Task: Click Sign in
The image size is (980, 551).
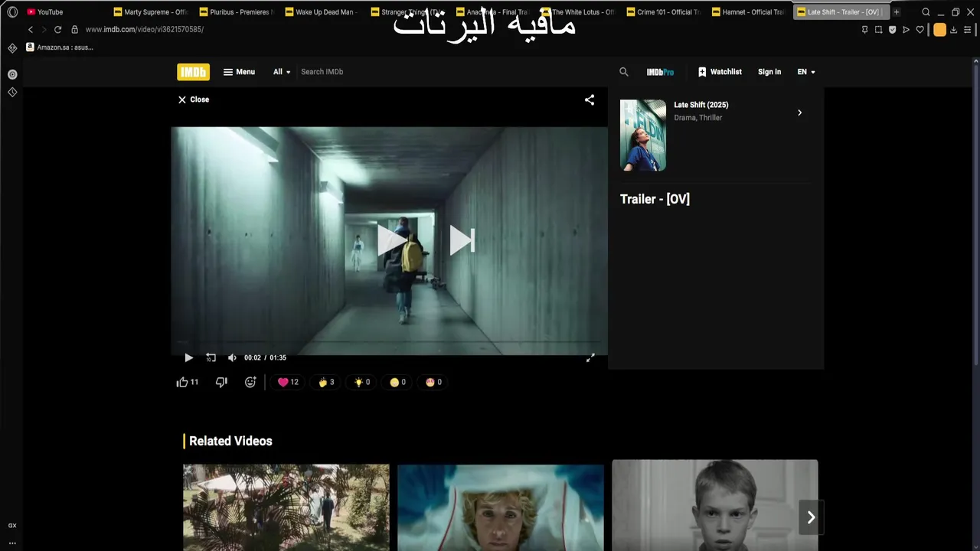Action: [x=769, y=72]
